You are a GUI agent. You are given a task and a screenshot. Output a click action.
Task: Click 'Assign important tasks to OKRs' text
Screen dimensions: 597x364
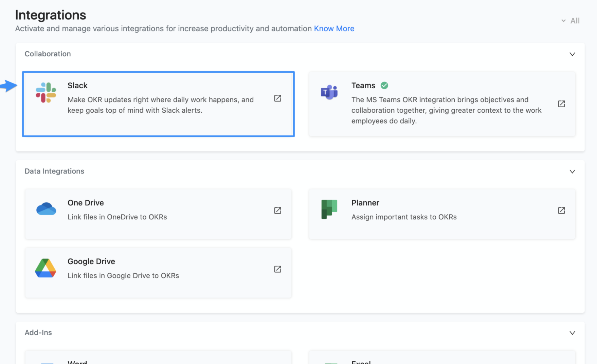(x=404, y=217)
